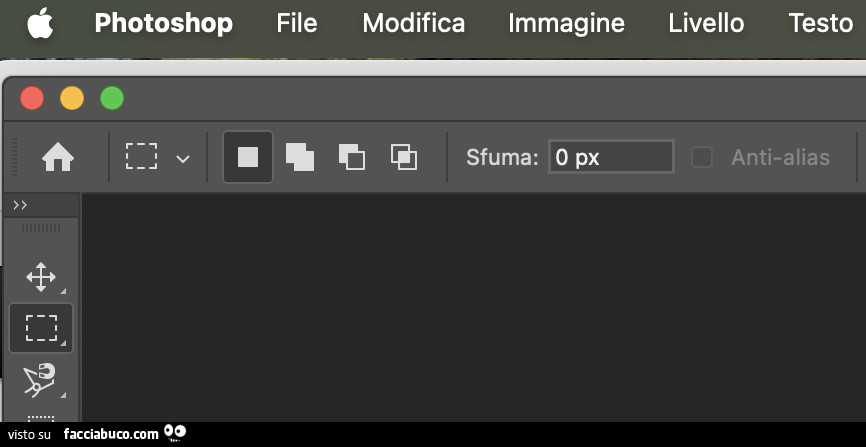Screen dimensions: 866x447
Task: Toggle the Anti-alias checkbox
Action: 702,157
